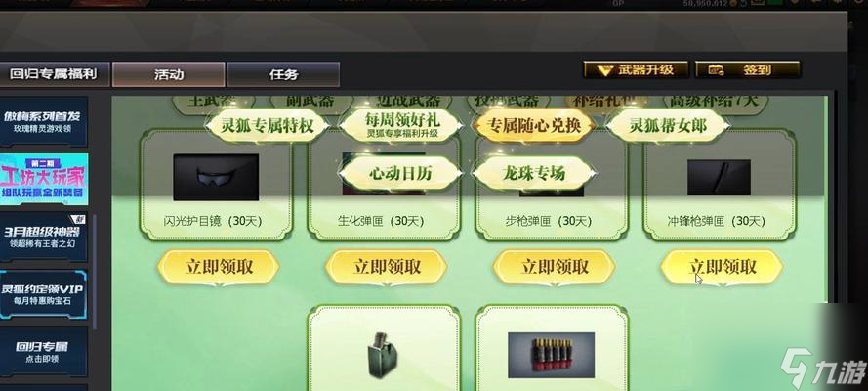868x391 pixels.
Task: Claim the 闪光护目镜 with 立即领取
Action: tap(218, 267)
